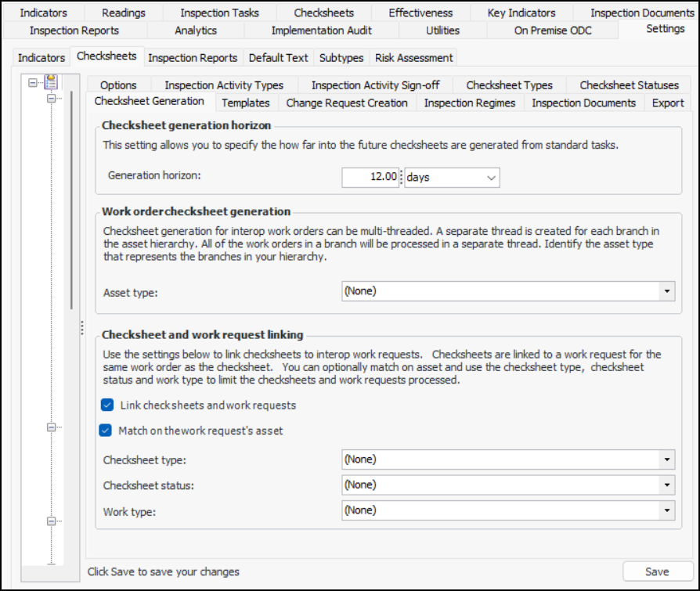The image size is (700, 591).
Task: Select the Risk Assessment tab
Action: [x=413, y=58]
